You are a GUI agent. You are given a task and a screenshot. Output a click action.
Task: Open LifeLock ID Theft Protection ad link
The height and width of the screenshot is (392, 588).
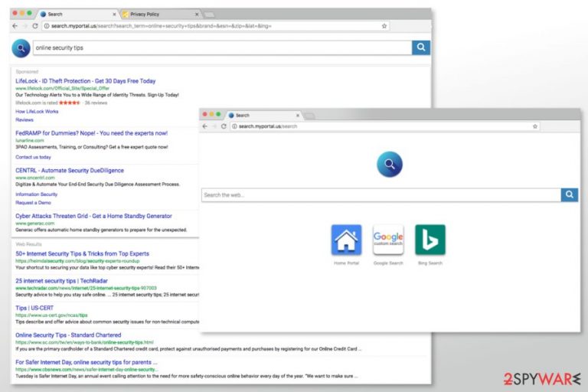86,81
